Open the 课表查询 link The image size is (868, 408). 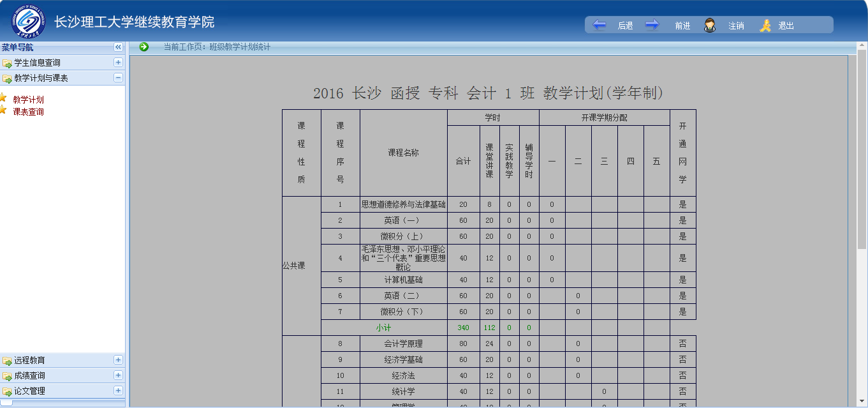(x=29, y=112)
